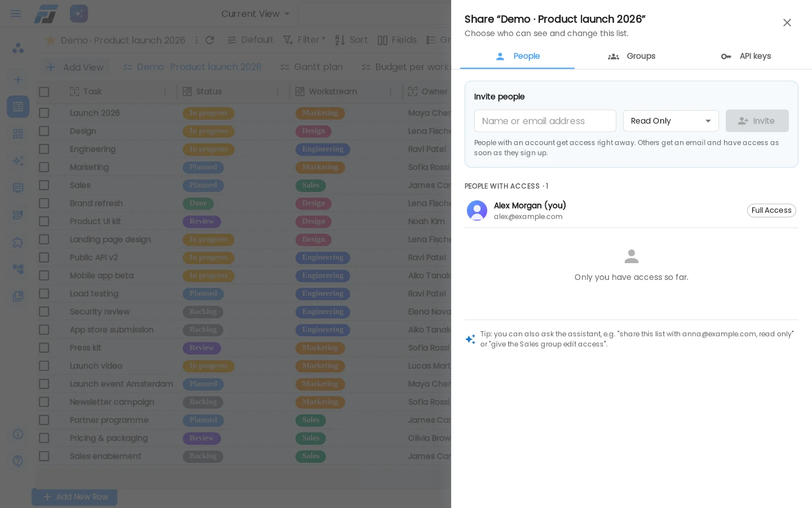Click Alex Morgan's avatar
Screen dimensions: 812x508
477,210
